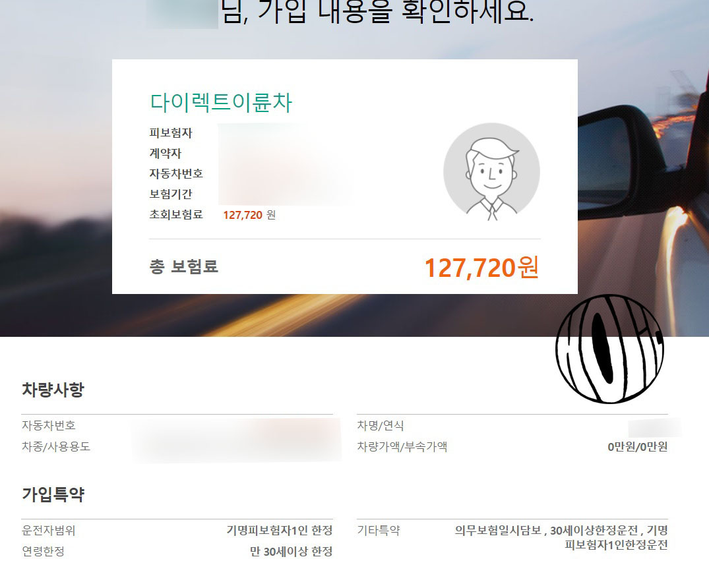
Task: Click the 차량사항 section heading
Action: point(53,389)
